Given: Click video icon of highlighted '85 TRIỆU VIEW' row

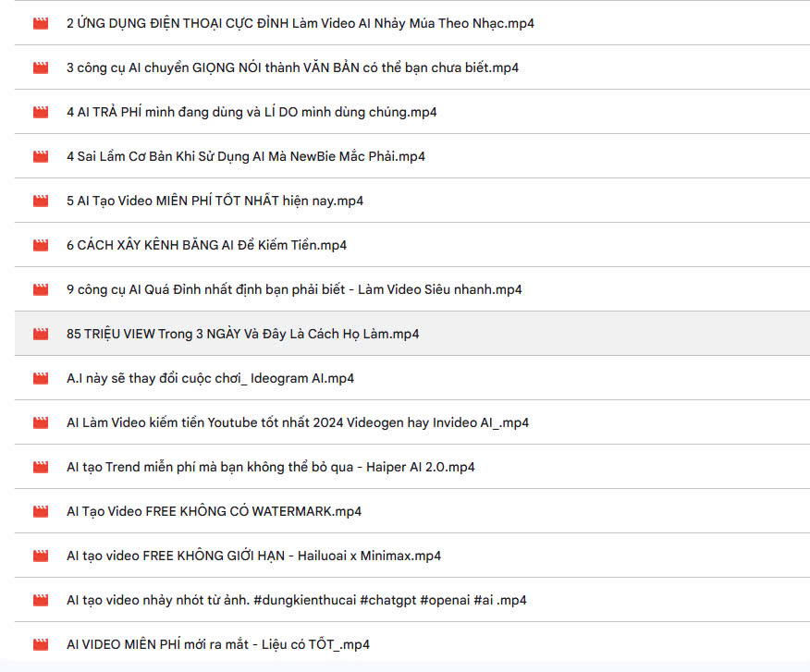Looking at the screenshot, I should click(x=41, y=335).
